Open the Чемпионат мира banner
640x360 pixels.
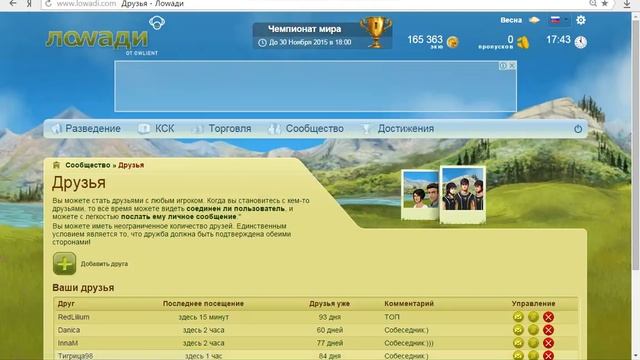pos(322,36)
